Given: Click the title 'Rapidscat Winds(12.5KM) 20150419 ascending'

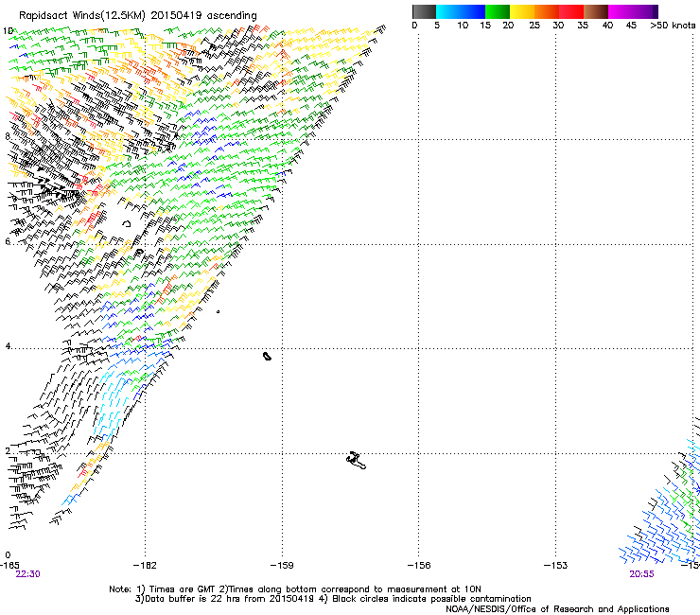Looking at the screenshot, I should (x=138, y=16).
